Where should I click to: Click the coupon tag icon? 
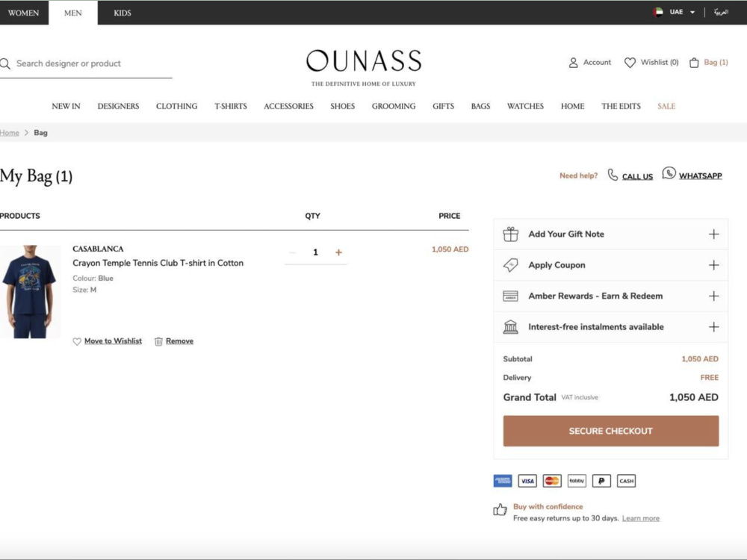click(x=511, y=265)
